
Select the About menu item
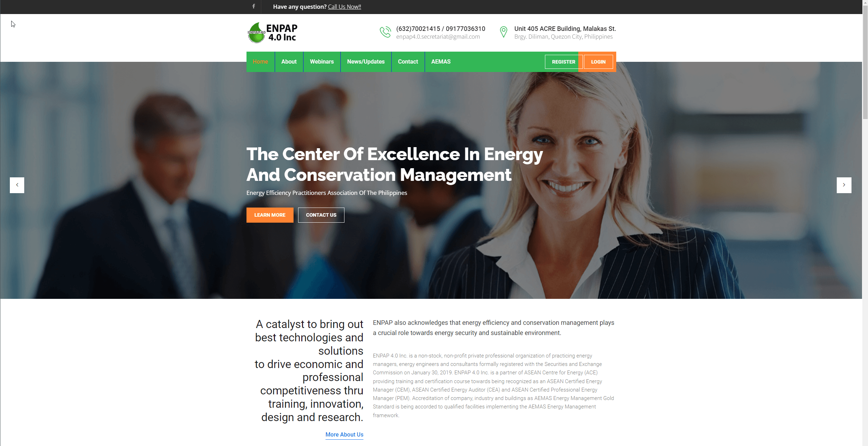point(288,61)
